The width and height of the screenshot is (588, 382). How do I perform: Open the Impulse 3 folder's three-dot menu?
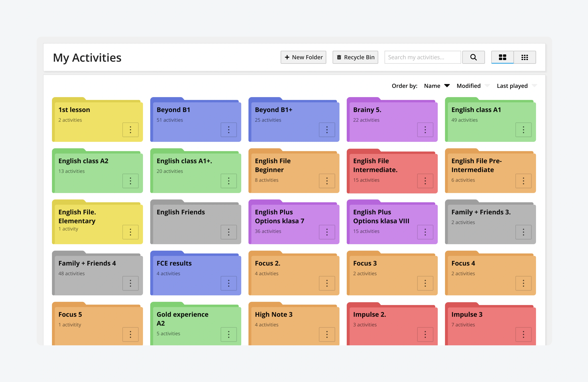523,334
